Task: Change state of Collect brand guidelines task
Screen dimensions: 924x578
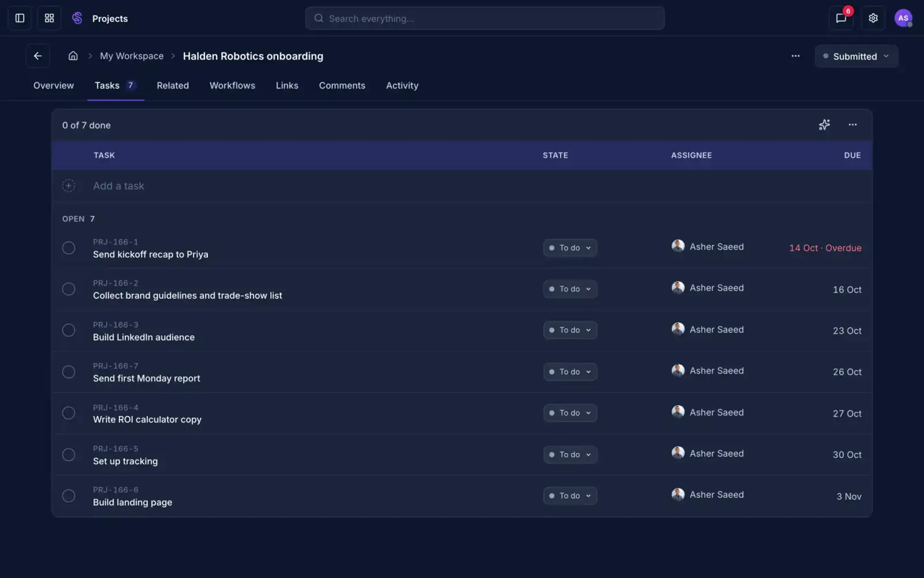Action: pos(570,289)
